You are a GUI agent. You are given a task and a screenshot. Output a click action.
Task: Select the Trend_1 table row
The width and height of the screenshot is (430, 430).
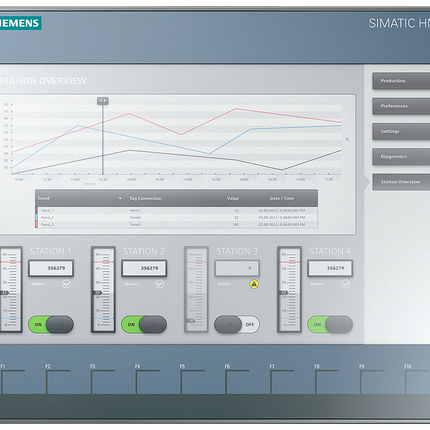pos(176,211)
